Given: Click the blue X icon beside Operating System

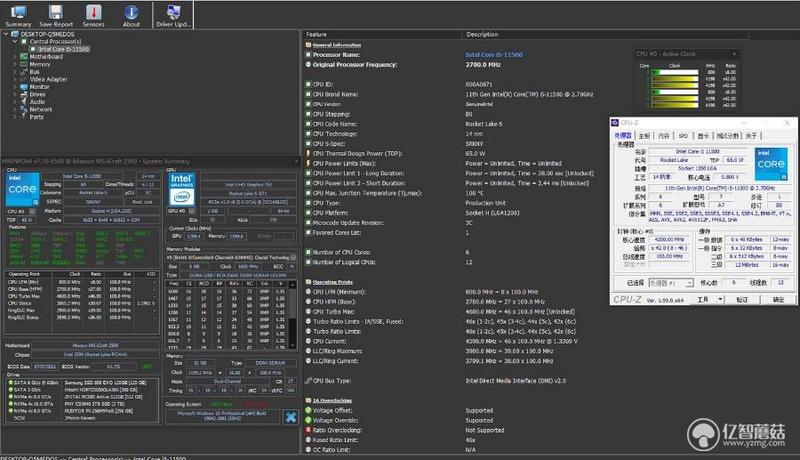Looking at the screenshot, I should [291, 417].
